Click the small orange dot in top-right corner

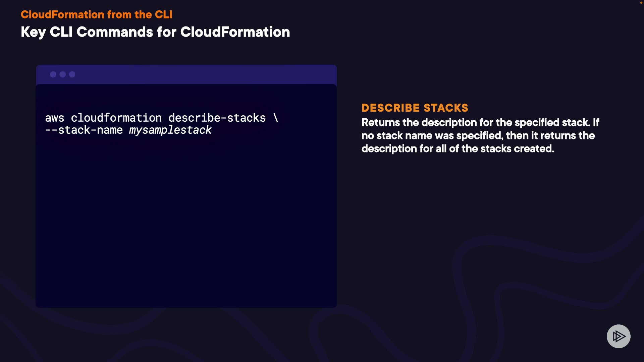(641, 2)
